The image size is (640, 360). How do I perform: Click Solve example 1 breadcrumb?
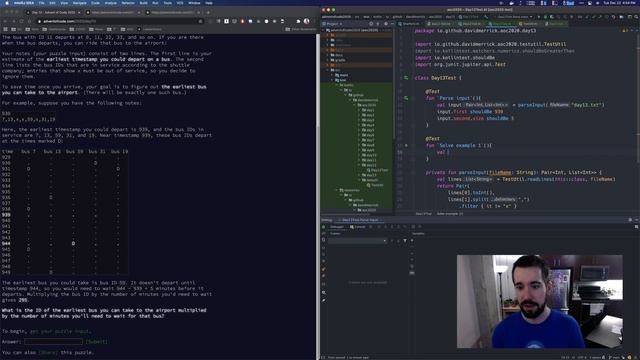point(450,213)
